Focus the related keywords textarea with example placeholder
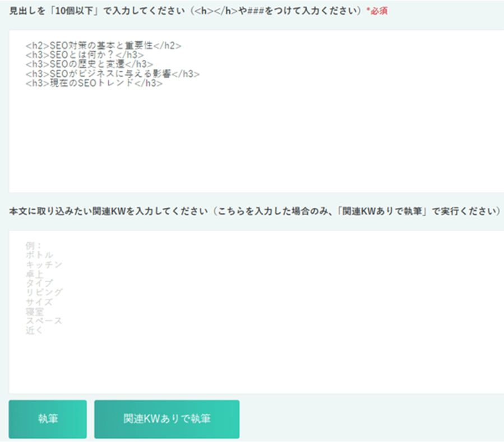The height and width of the screenshot is (442, 504). pos(257,312)
